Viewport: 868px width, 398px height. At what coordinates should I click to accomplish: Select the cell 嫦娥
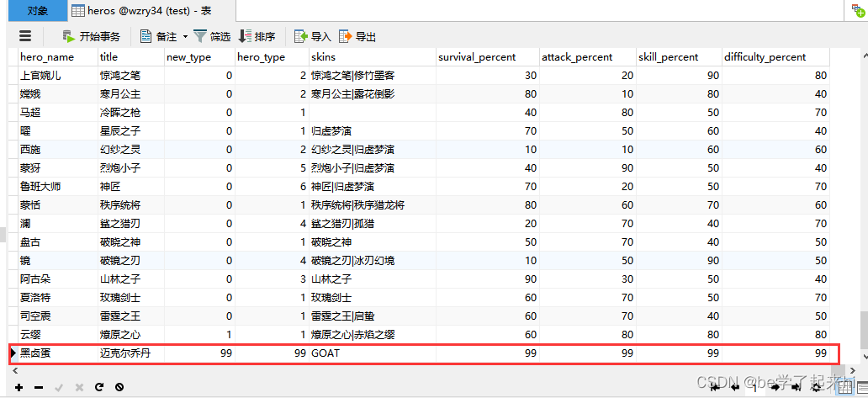(x=57, y=94)
